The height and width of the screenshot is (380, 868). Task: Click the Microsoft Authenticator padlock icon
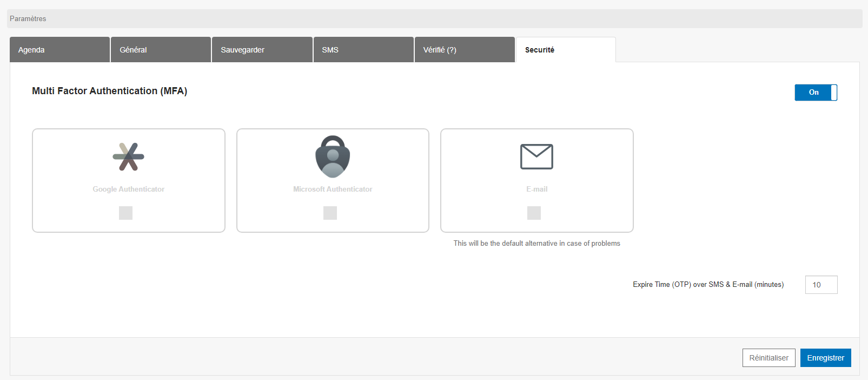pos(333,156)
